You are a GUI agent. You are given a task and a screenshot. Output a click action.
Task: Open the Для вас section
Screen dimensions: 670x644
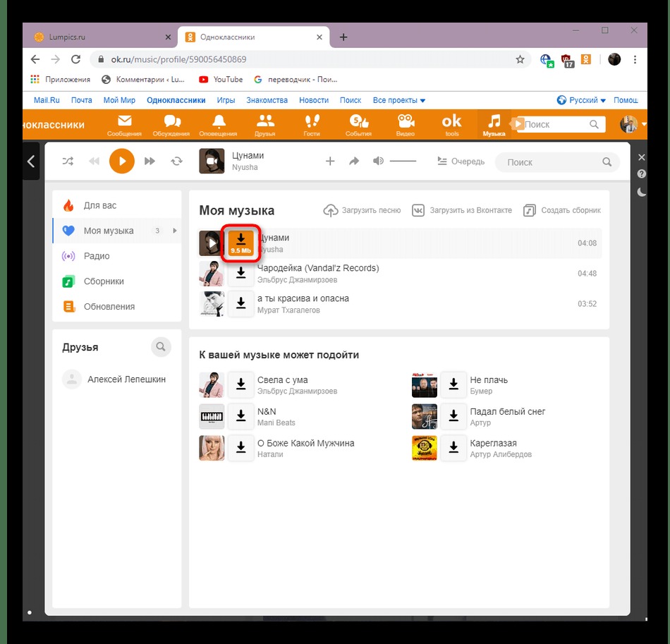click(116, 205)
